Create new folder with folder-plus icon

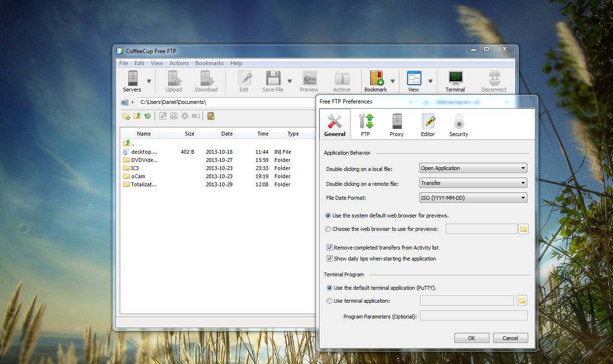(x=126, y=116)
